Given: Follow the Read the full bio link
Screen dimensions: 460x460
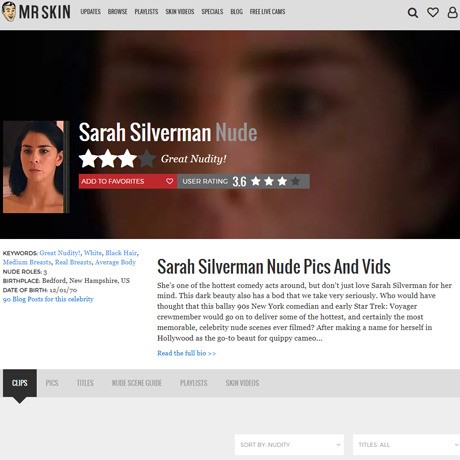Looking at the screenshot, I should click(186, 353).
